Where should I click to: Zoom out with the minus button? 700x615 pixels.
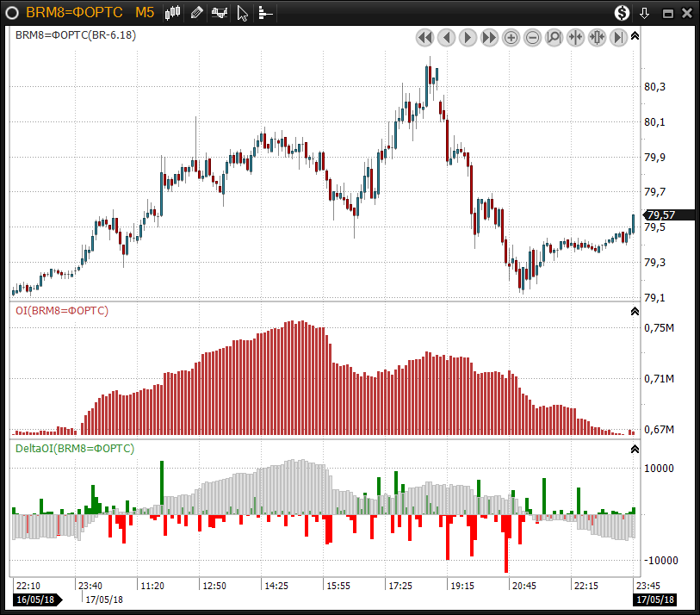point(533,37)
